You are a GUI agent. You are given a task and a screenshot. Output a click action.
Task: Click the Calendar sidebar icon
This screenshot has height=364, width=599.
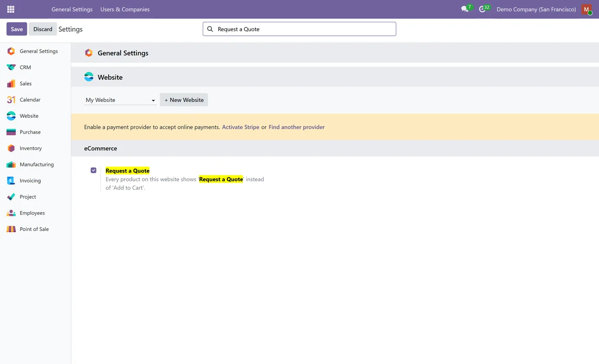(x=11, y=100)
